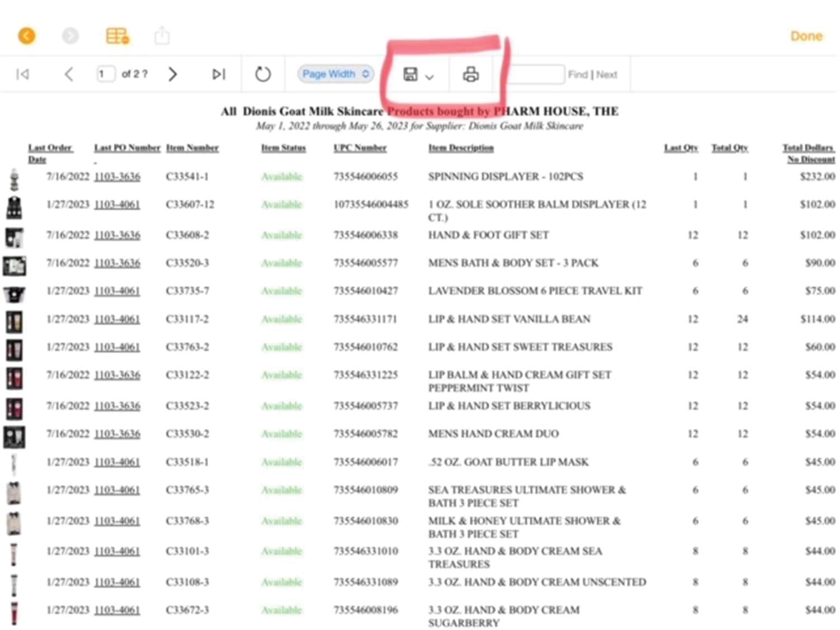Sort by Total Dollars No Discount header
The height and width of the screenshot is (630, 840).
tap(809, 153)
